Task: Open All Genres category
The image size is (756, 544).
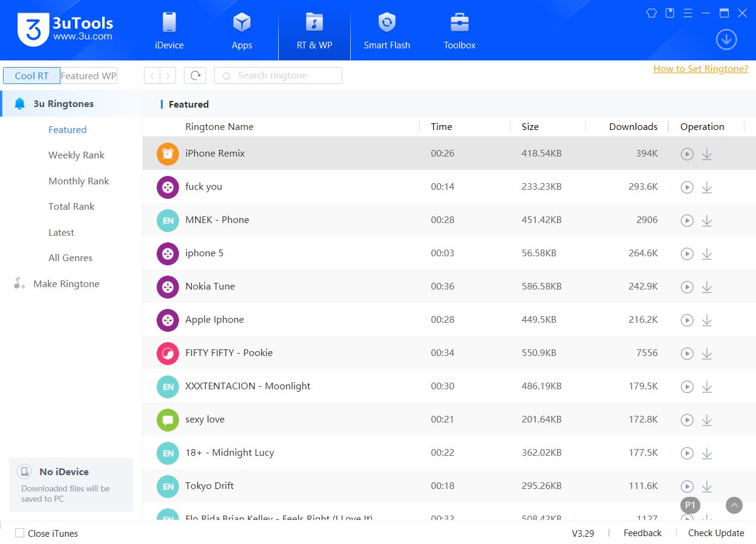Action: 70,258
